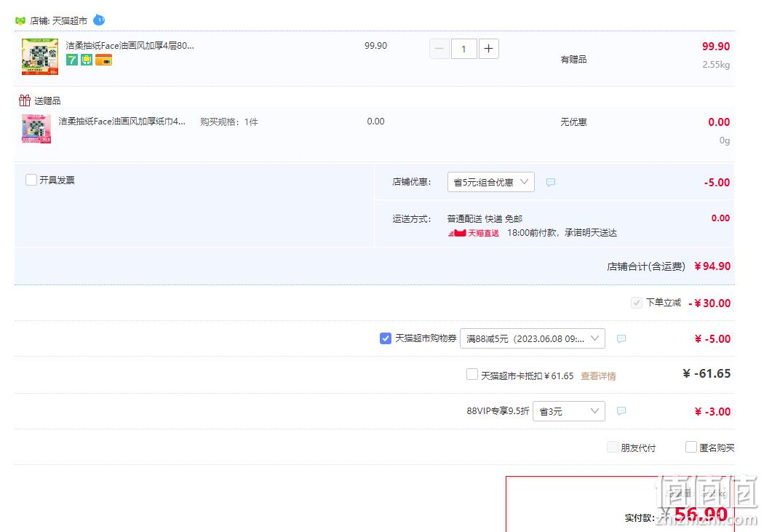Image resolution: width=764 pixels, height=532 pixels.
Task: Click the 购买规格: 1件 text
Action: pyautogui.click(x=229, y=122)
